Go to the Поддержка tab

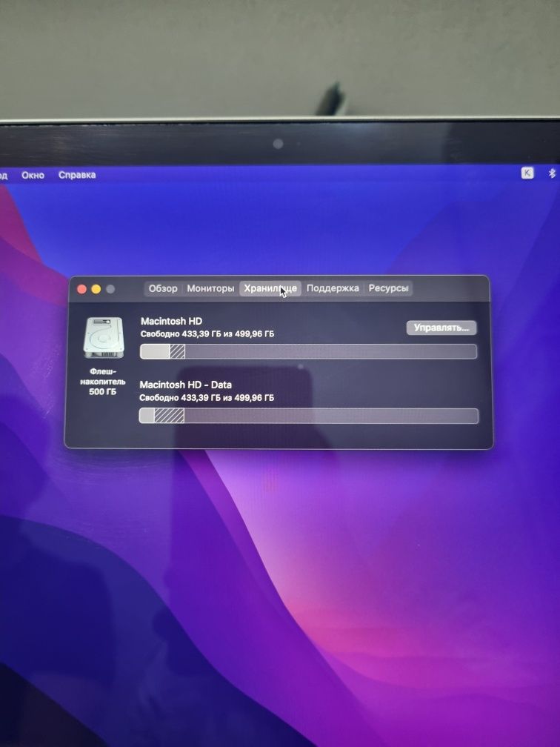coord(333,288)
